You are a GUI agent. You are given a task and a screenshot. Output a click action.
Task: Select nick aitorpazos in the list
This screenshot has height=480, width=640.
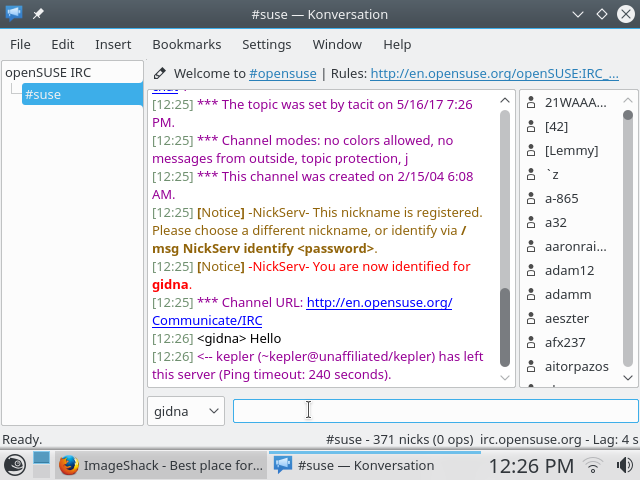pyautogui.click(x=576, y=367)
